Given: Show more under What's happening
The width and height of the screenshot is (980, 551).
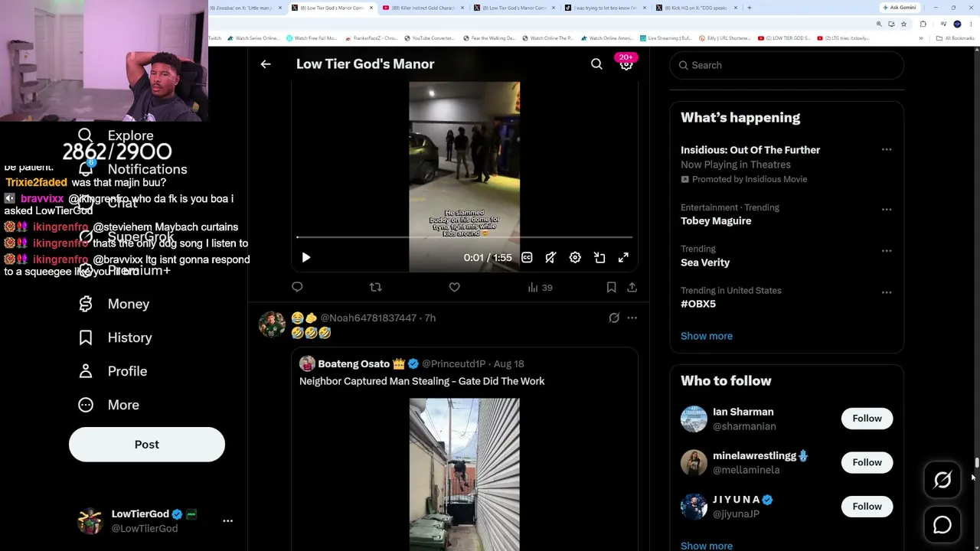Looking at the screenshot, I should click(x=707, y=336).
